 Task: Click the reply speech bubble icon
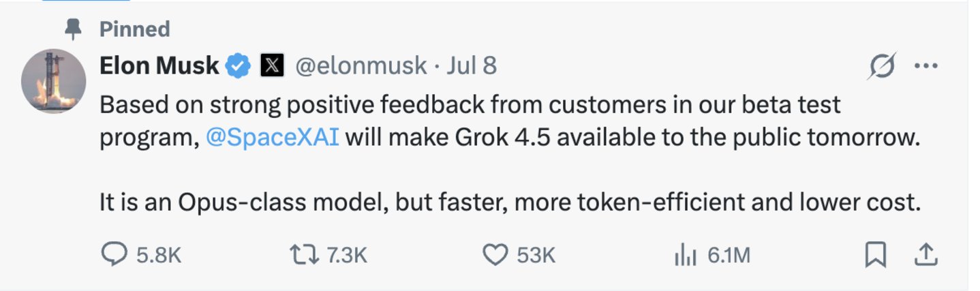point(114,255)
